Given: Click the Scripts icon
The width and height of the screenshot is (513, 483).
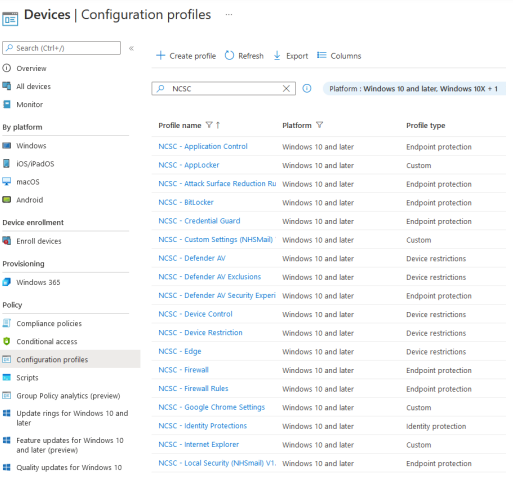Looking at the screenshot, I should pyautogui.click(x=6, y=377).
